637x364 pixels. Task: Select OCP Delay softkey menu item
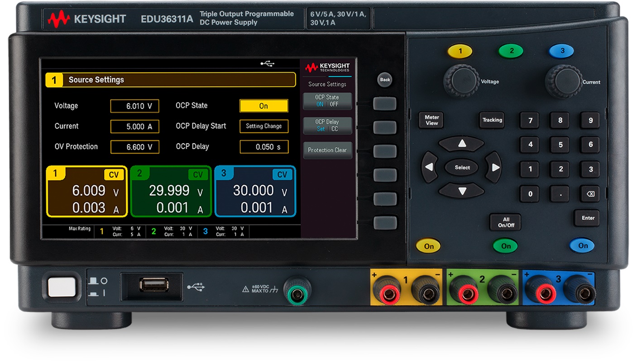[327, 125]
